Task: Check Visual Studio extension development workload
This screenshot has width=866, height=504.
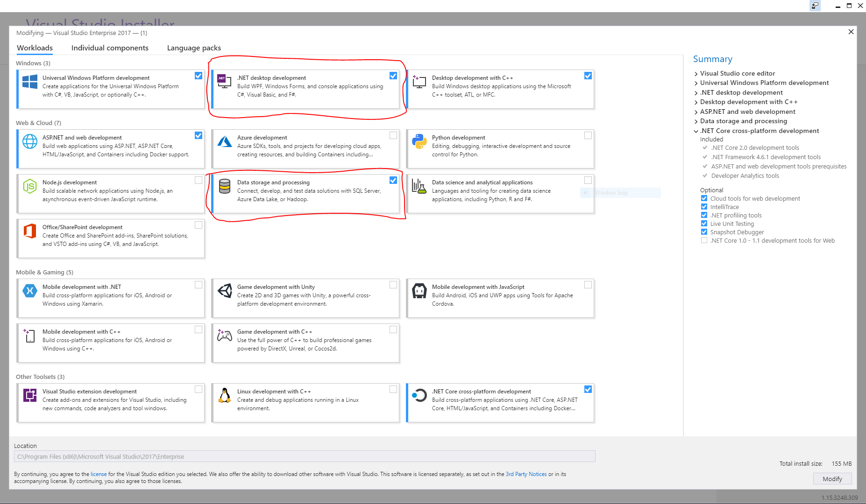Action: click(199, 389)
